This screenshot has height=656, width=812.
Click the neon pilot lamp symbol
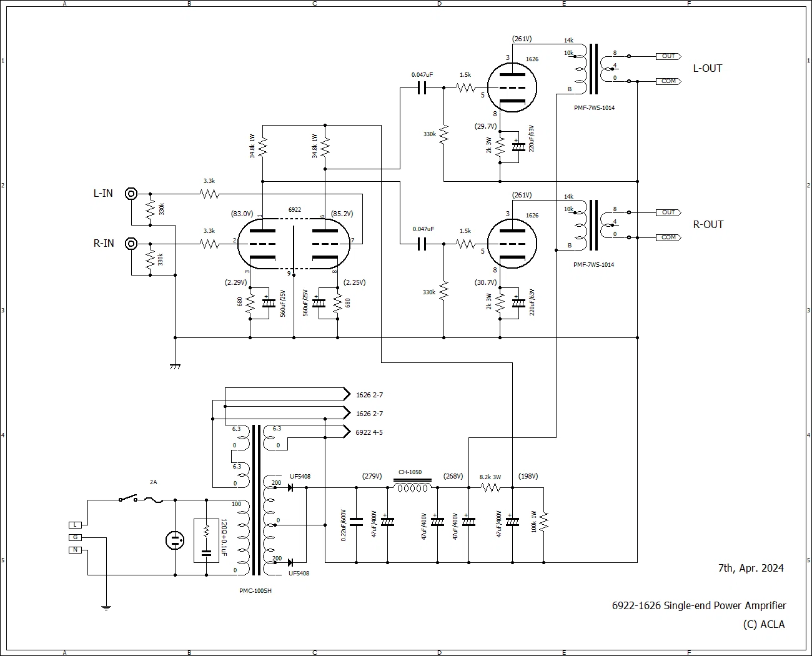point(175,540)
